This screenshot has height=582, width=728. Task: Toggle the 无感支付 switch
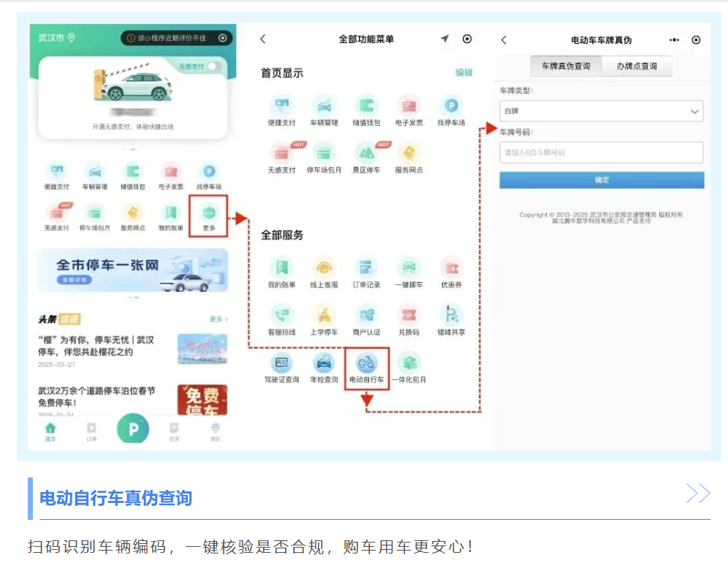coord(213,67)
